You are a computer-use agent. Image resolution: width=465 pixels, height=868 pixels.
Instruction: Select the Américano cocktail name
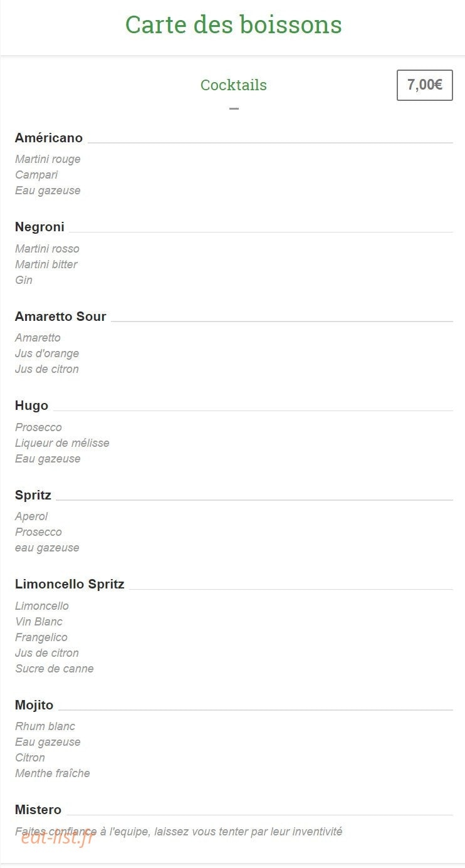click(49, 138)
